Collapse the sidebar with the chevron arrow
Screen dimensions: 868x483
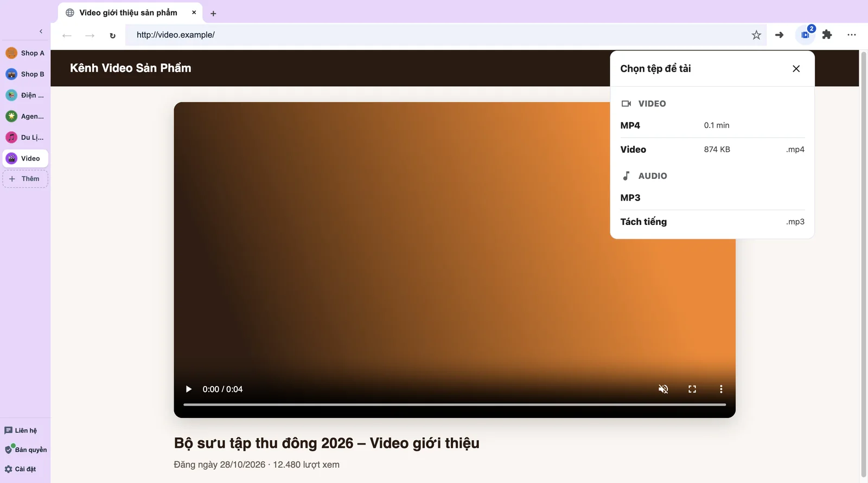coord(41,31)
